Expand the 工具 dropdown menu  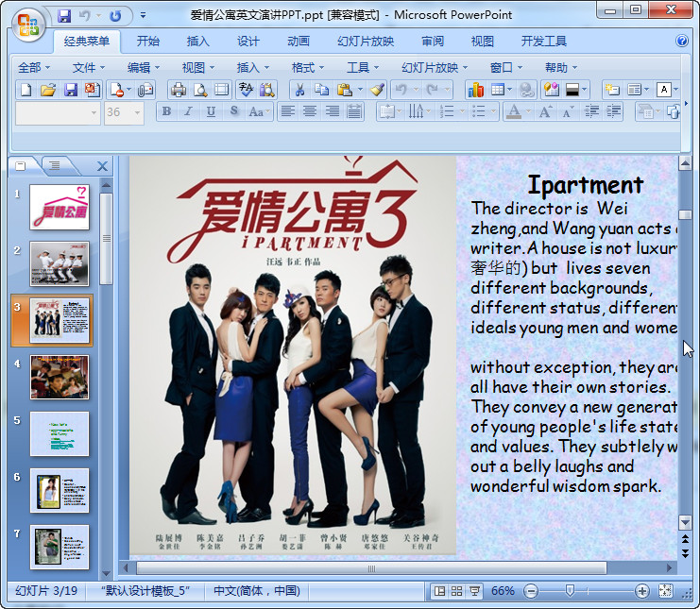363,68
